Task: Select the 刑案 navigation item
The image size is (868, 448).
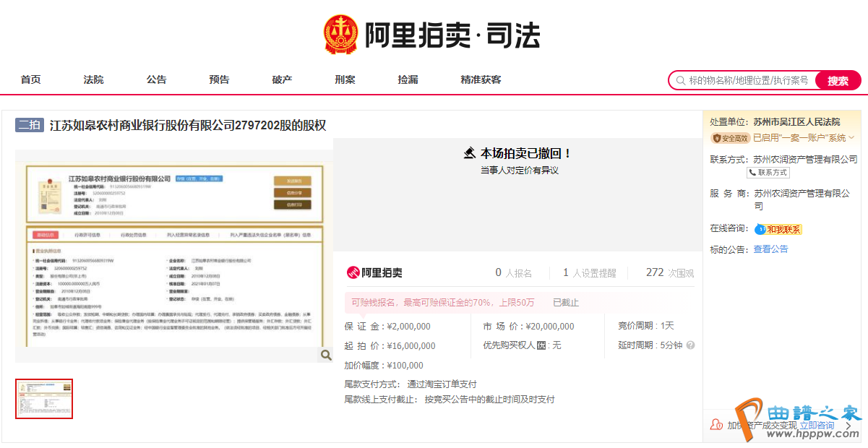Action: [x=345, y=79]
